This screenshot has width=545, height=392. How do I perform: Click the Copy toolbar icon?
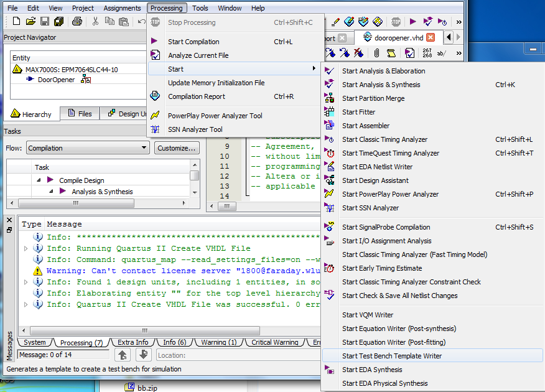[109, 22]
